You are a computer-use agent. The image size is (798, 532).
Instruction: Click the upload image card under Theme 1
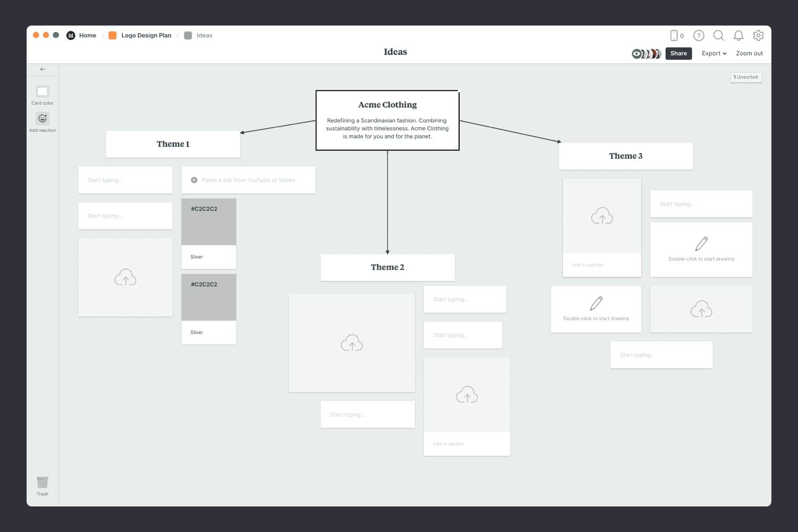[x=125, y=277]
